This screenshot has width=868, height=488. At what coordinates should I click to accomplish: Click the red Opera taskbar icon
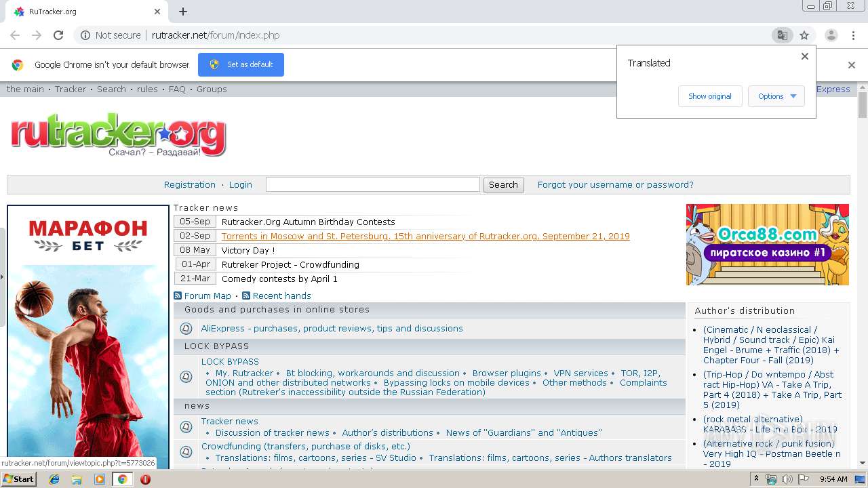pos(145,479)
